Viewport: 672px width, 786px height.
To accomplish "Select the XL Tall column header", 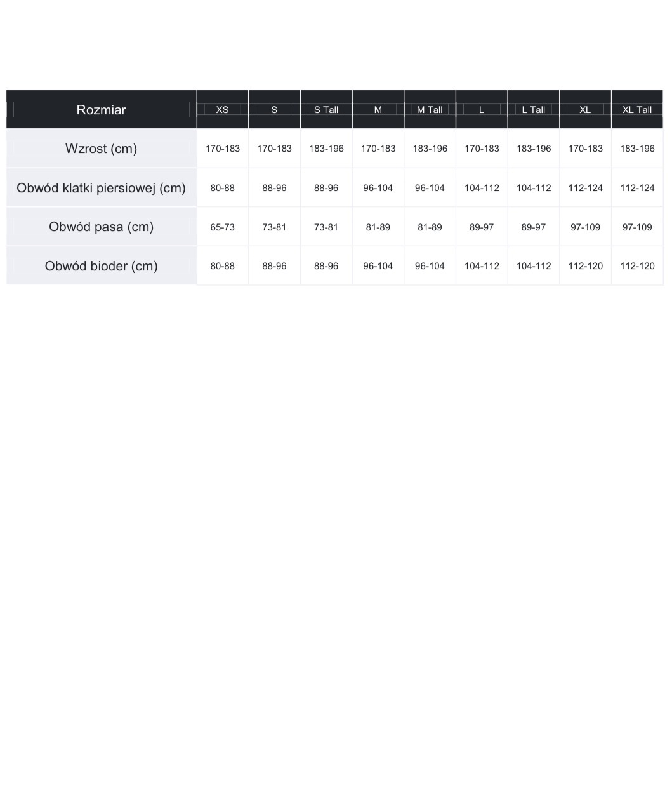I will click(x=637, y=110).
